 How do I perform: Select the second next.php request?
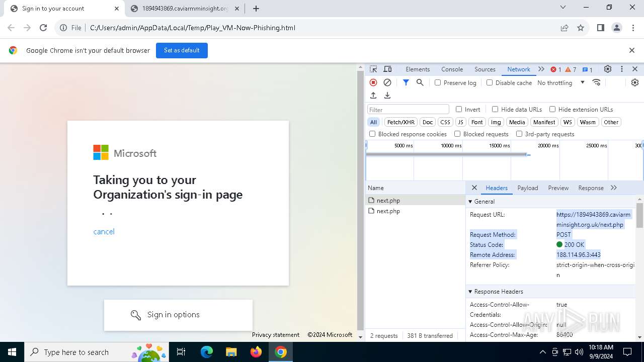pos(416,211)
